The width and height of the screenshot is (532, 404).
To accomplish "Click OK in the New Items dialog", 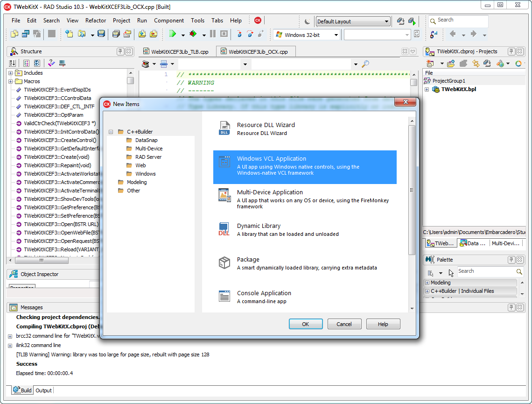I will tap(305, 324).
